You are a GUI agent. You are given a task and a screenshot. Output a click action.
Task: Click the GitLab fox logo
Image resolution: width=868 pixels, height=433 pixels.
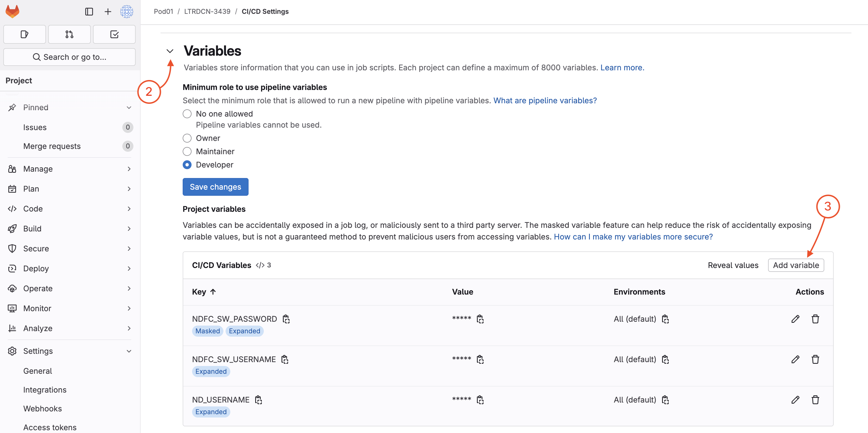pos(12,11)
